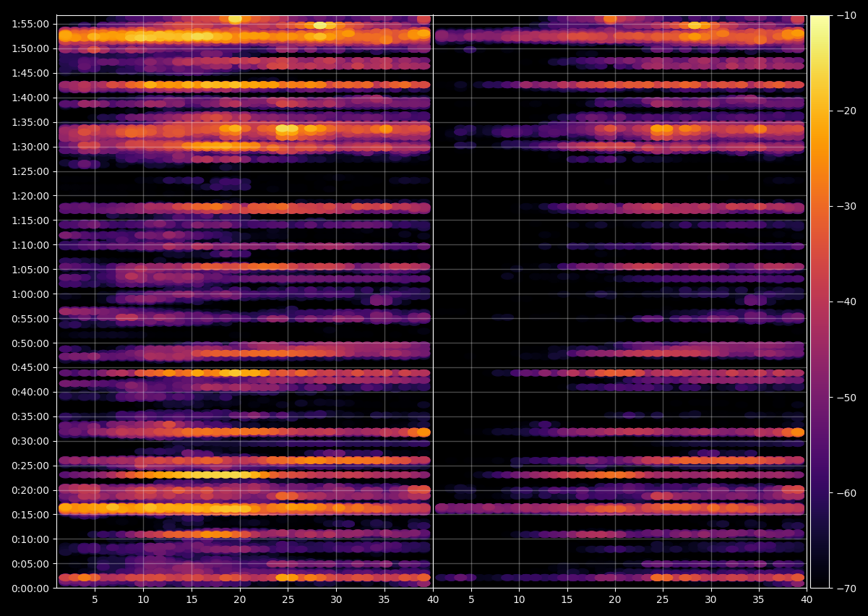Click the −70 colorbar tick label

tap(846, 589)
